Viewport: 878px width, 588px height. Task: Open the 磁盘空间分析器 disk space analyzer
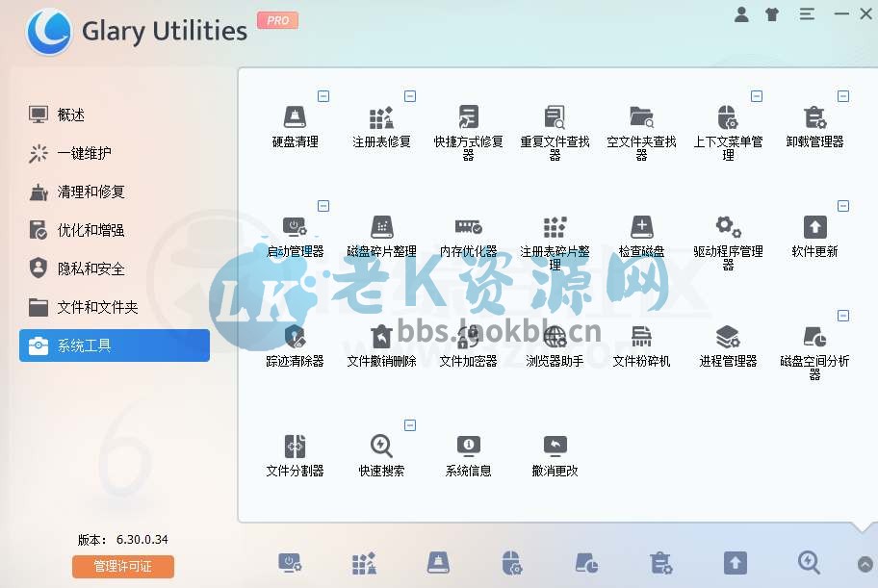click(x=814, y=352)
